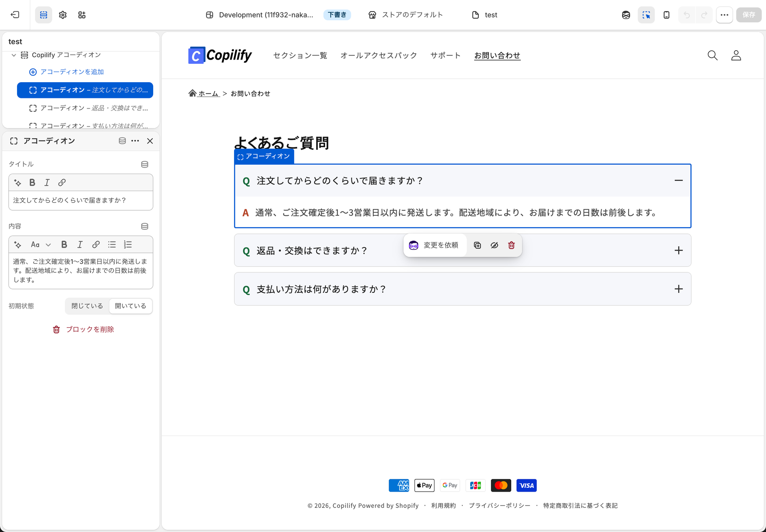Click the storefront search icon

coord(712,55)
